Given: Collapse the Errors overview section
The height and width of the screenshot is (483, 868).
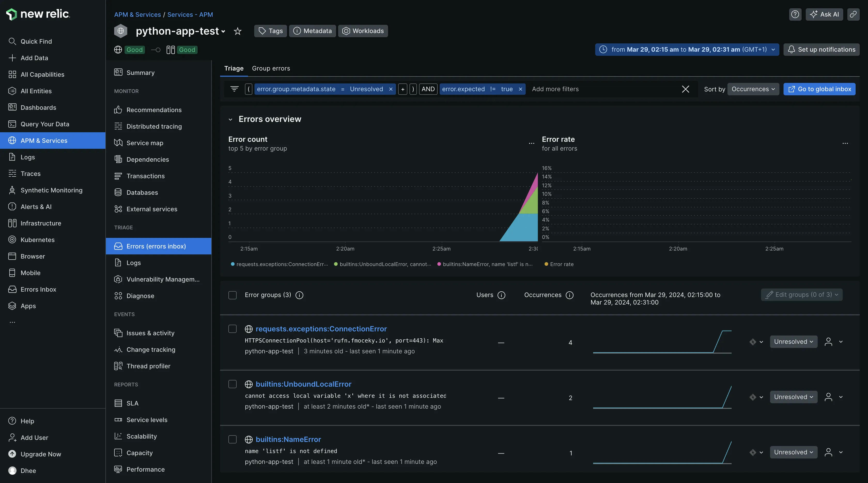Looking at the screenshot, I should coord(230,120).
